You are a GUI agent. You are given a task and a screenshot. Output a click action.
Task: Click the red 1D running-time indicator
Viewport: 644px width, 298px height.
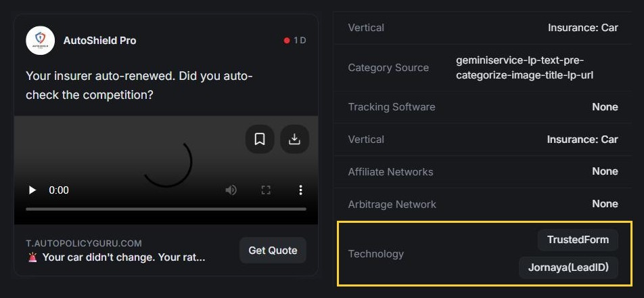pyautogui.click(x=295, y=40)
